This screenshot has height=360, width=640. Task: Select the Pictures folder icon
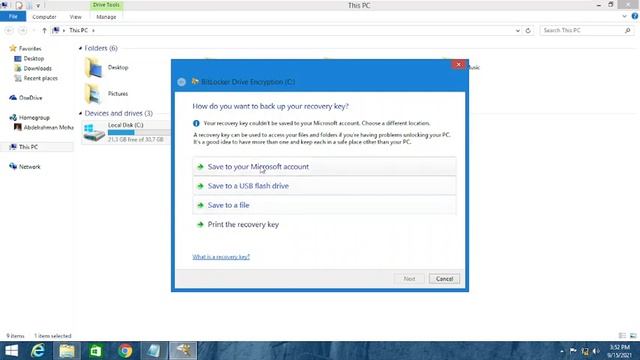(93, 94)
